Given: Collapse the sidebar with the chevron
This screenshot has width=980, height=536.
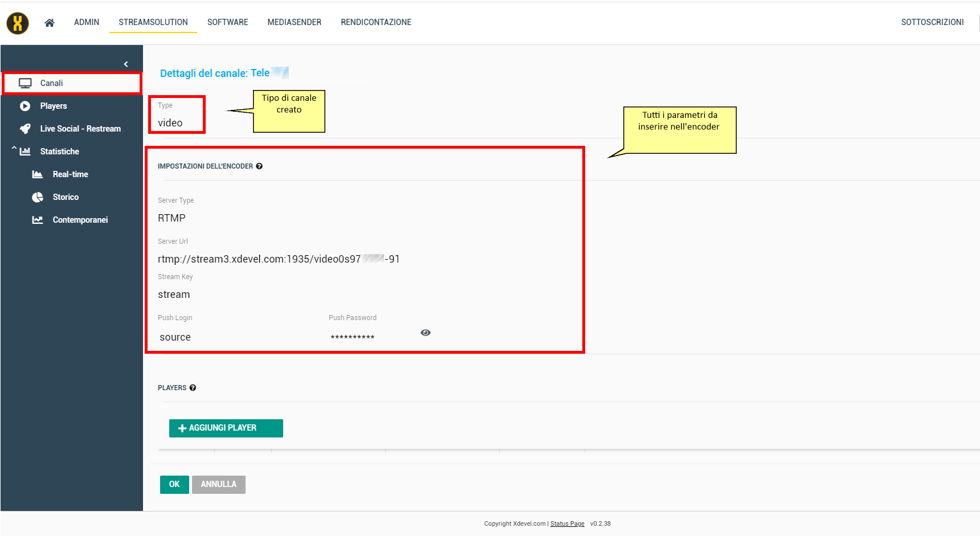Looking at the screenshot, I should [126, 64].
